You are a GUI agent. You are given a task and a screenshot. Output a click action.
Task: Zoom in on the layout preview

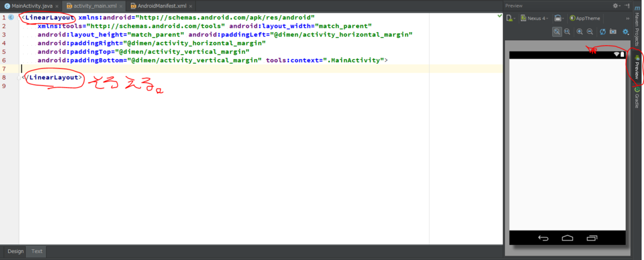pyautogui.click(x=579, y=31)
